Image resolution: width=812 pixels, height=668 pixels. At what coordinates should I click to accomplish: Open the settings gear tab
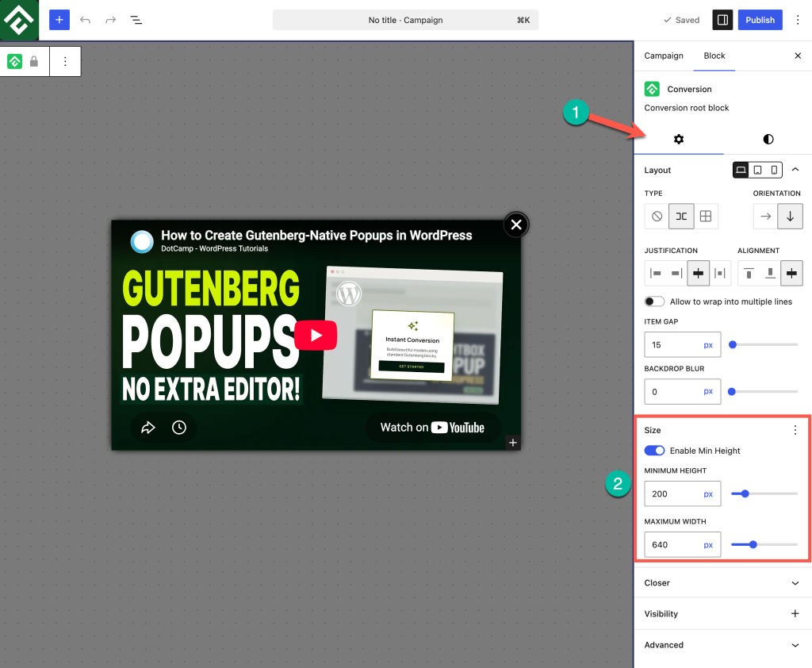(679, 139)
